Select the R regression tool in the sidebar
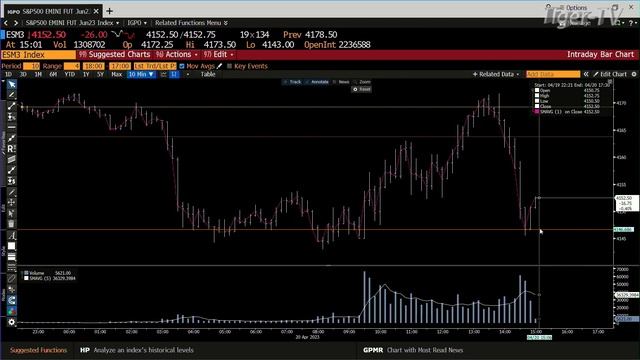This screenshot has height=360, width=640. click(x=11, y=149)
